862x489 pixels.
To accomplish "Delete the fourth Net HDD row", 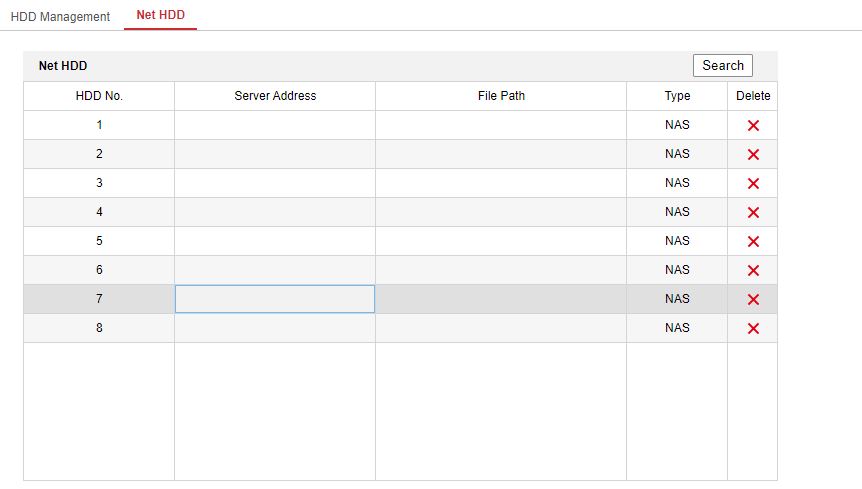I will pyautogui.click(x=753, y=213).
